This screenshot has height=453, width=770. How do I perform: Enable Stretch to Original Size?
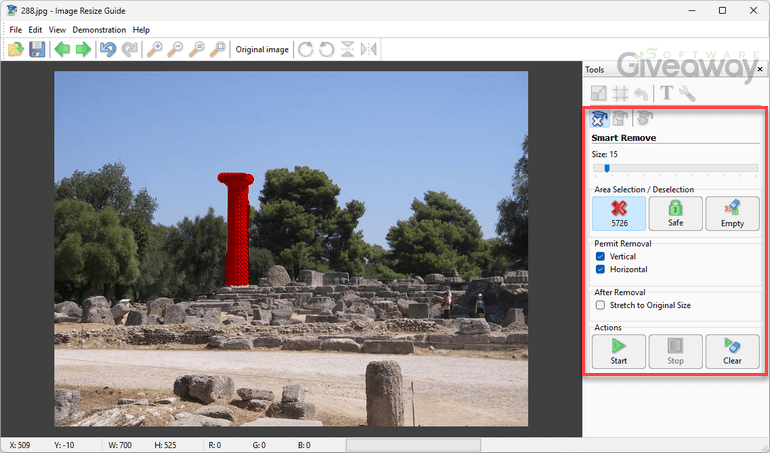(x=600, y=305)
